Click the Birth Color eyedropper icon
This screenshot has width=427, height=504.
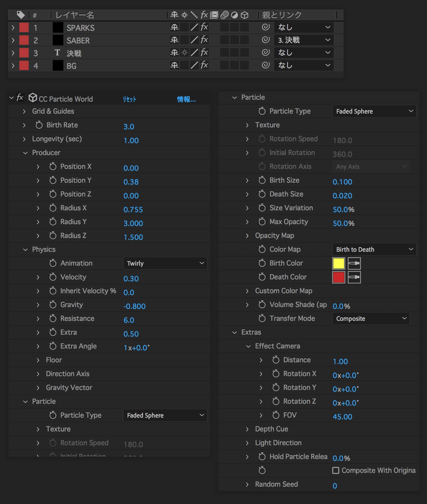(x=354, y=263)
